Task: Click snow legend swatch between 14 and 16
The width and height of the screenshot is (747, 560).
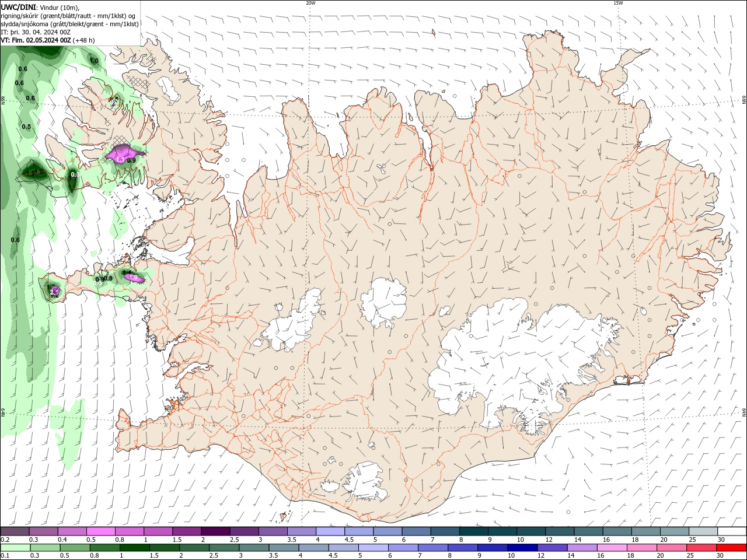Action: [x=588, y=531]
